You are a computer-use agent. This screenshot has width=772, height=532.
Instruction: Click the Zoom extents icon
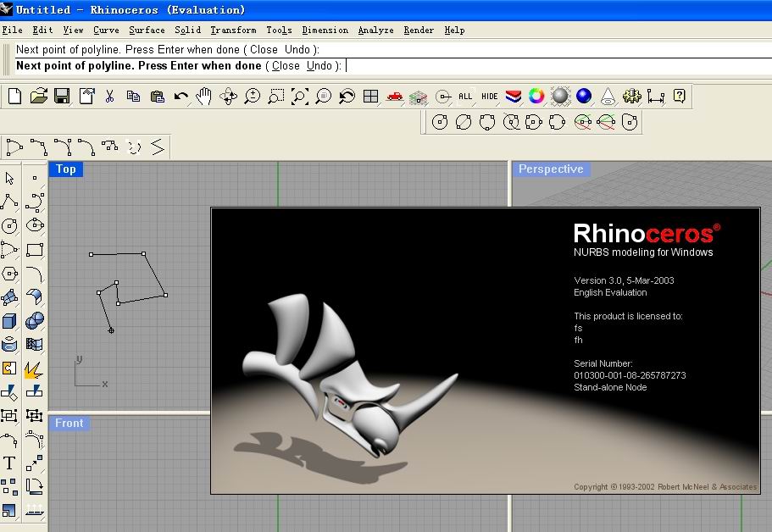[x=299, y=96]
